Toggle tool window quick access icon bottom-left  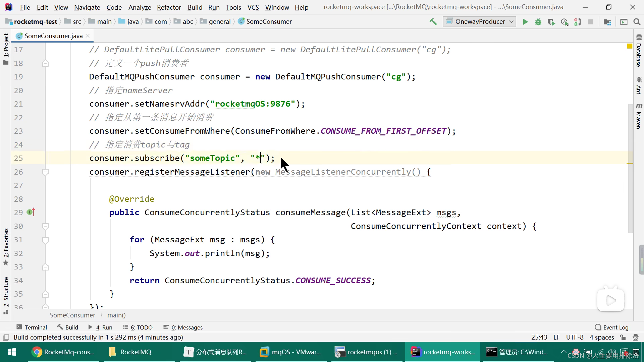click(x=6, y=337)
